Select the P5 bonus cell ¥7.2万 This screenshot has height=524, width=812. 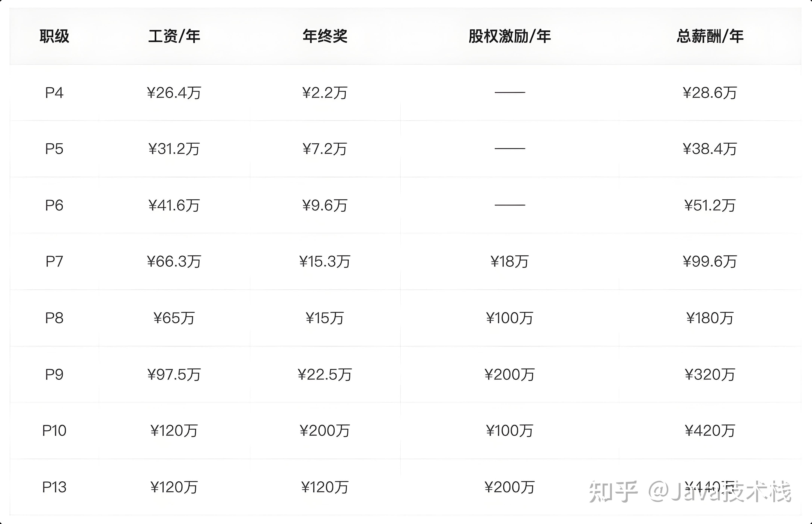(x=325, y=149)
